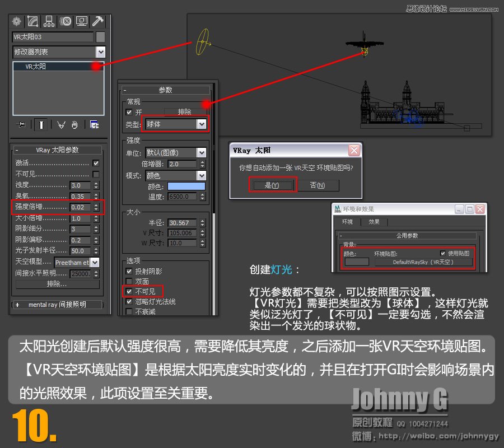Open Configure Modifier Sets
The width and height of the screenshot is (504, 448).
tap(94, 124)
